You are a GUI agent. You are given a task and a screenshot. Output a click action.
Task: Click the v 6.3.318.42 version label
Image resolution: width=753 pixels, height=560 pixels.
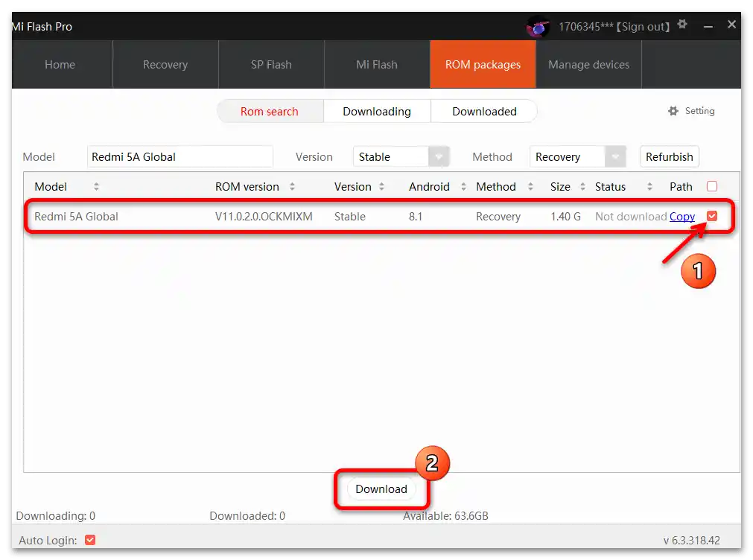(691, 541)
